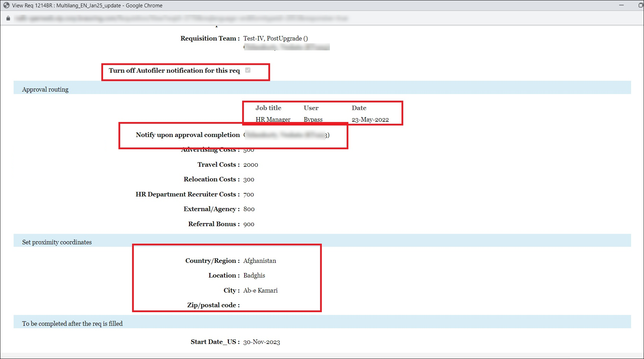Viewport: 644px width, 359px height.
Task: Minimize the Chrome window
Action: click(x=621, y=5)
